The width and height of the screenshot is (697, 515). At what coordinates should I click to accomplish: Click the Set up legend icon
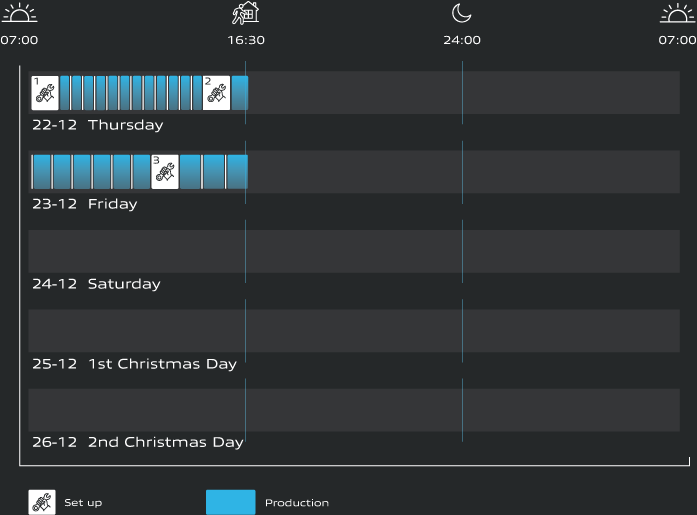[42, 502]
